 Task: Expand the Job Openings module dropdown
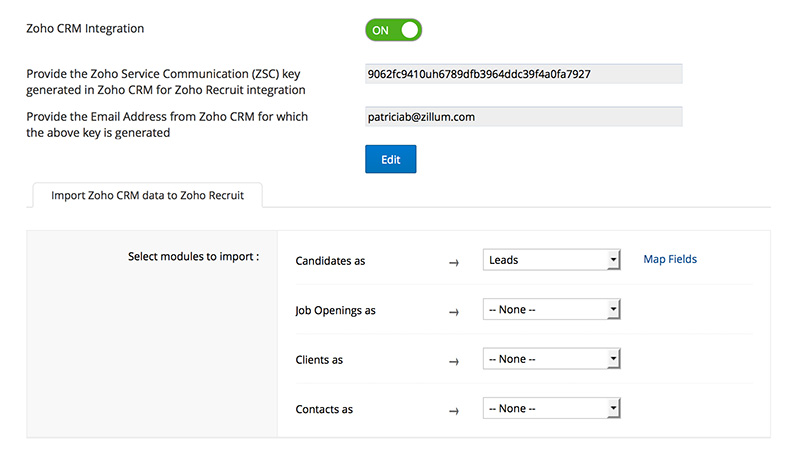click(552, 310)
